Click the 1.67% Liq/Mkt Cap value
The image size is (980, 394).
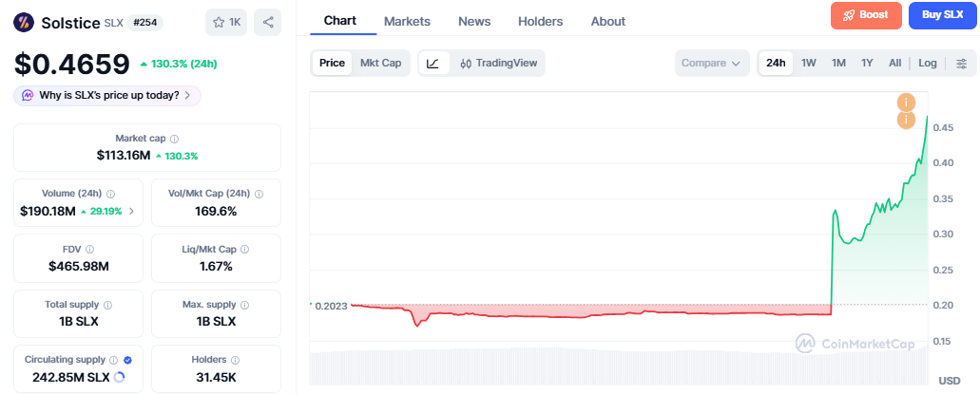pyautogui.click(x=216, y=267)
